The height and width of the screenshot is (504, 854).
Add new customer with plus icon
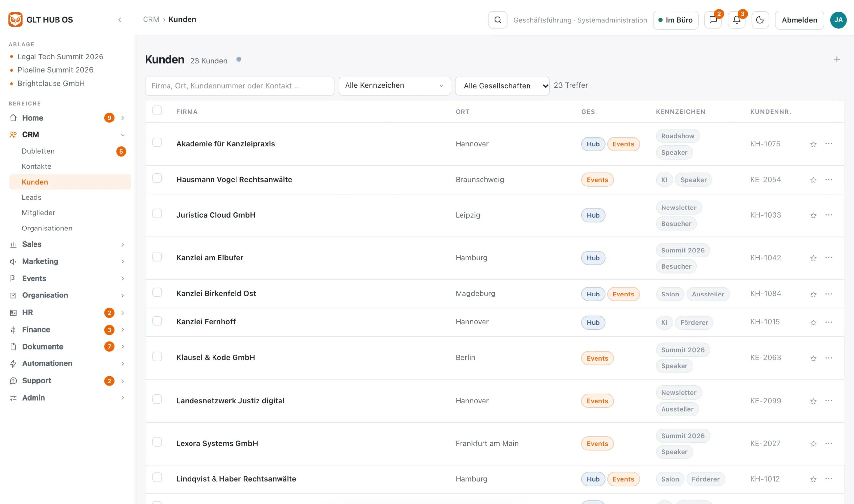836,59
